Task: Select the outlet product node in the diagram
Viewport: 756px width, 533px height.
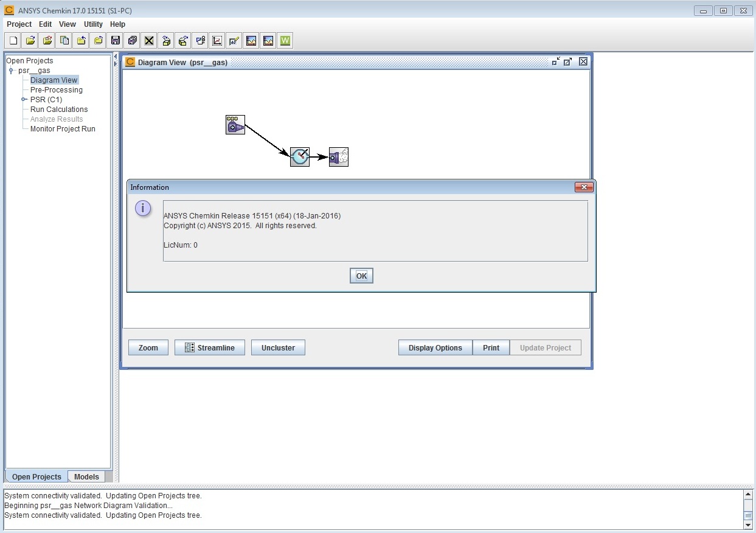Action: pyautogui.click(x=339, y=157)
